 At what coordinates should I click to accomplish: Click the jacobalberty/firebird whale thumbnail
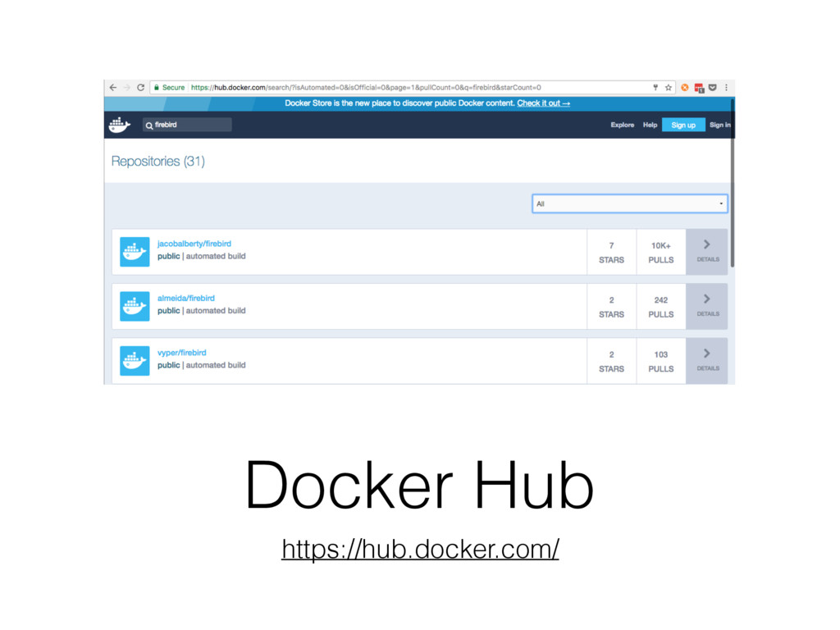pos(135,252)
